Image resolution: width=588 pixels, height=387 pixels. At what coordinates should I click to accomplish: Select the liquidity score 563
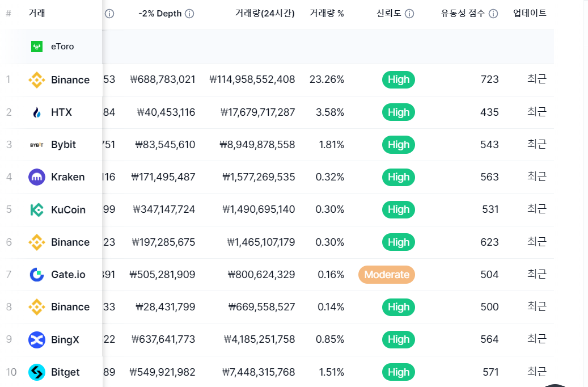(490, 177)
